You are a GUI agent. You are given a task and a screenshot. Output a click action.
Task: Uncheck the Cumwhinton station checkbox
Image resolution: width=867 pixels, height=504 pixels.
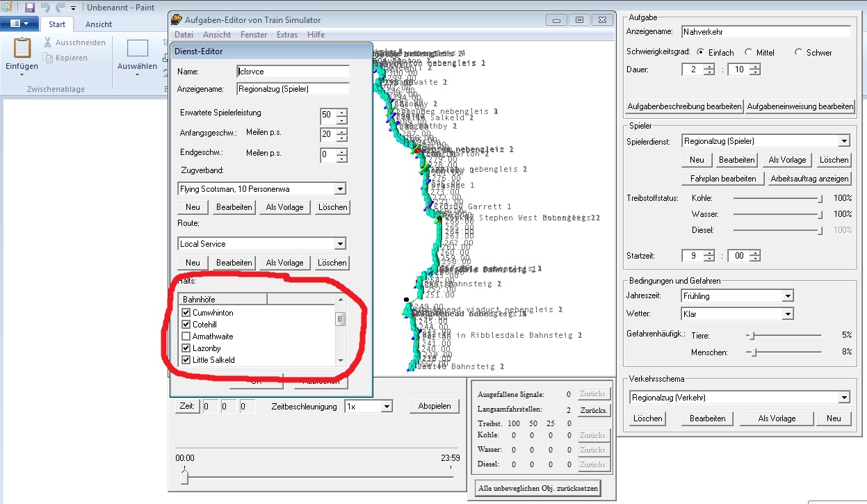[x=186, y=313]
